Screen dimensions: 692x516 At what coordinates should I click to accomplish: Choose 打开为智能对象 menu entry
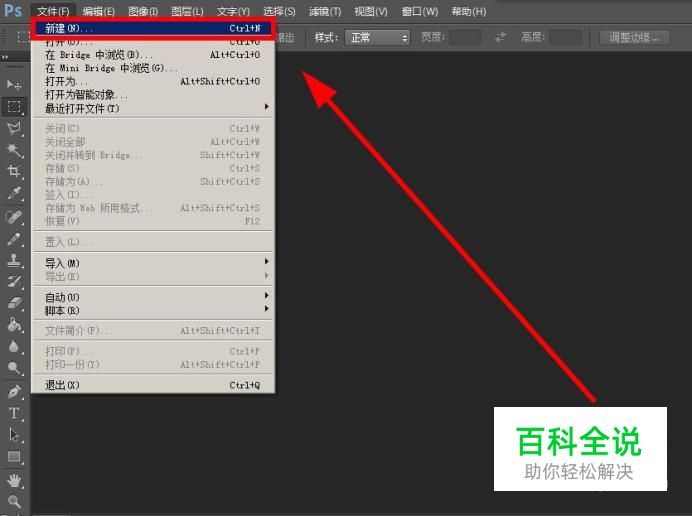coord(153,94)
